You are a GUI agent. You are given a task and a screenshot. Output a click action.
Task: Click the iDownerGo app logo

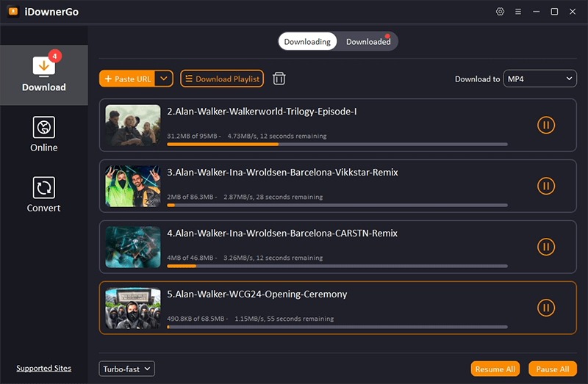click(13, 12)
